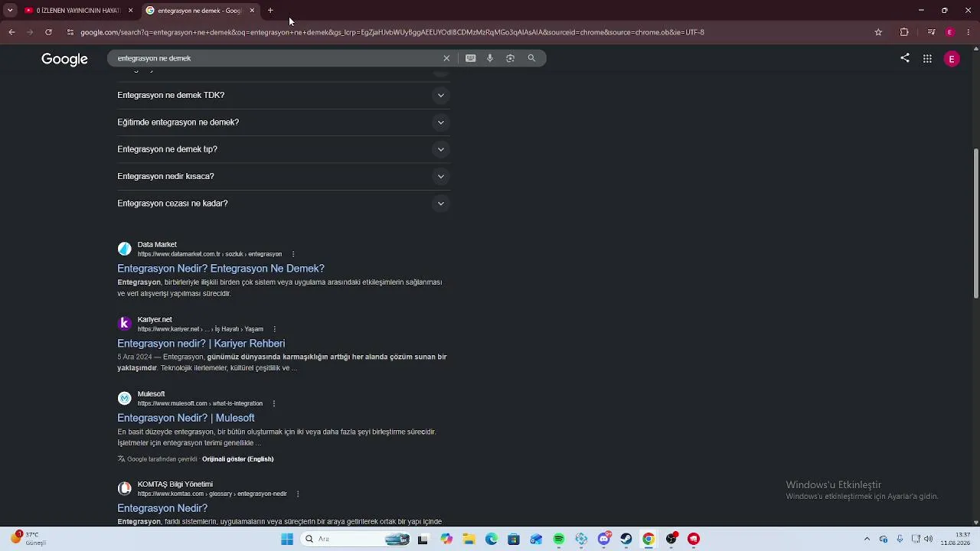
Task: Clear the search box with the X icon
Action: (x=446, y=58)
